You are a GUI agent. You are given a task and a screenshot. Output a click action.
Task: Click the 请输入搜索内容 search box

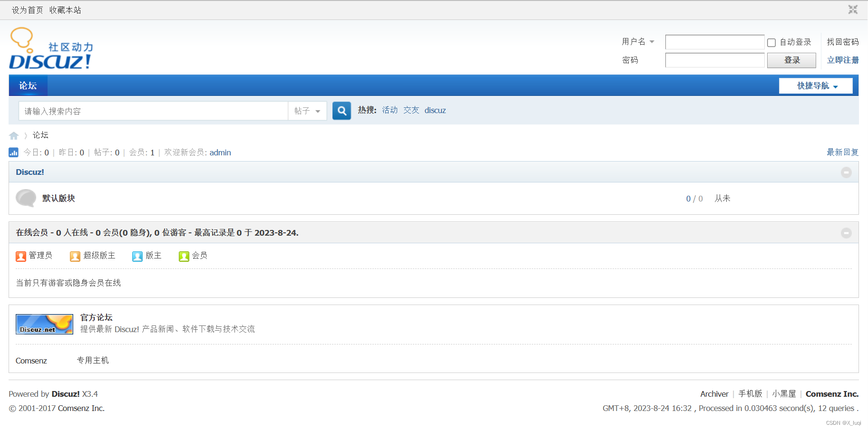[154, 111]
